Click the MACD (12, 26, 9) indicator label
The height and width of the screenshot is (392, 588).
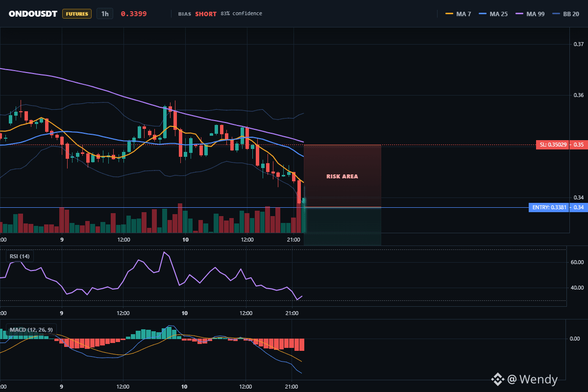coord(31,330)
